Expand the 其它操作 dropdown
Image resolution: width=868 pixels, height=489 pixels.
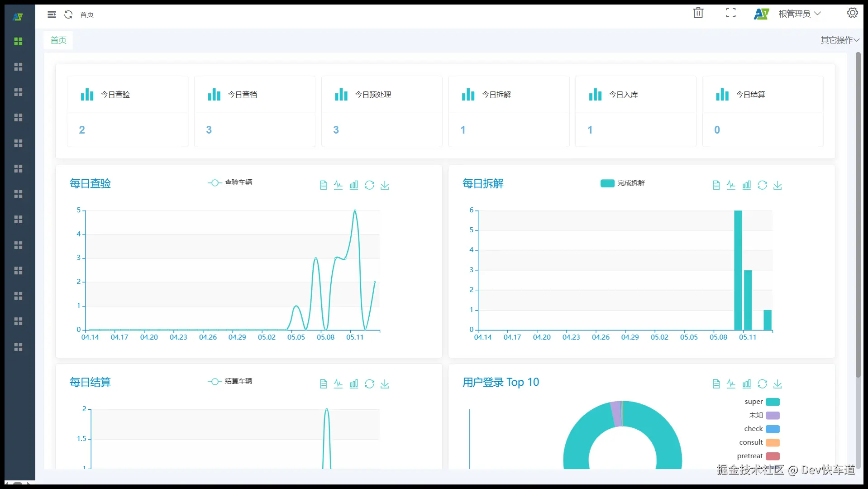[840, 40]
